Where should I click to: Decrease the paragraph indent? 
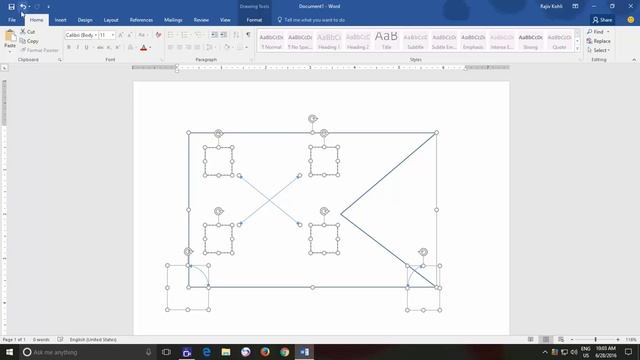point(214,35)
